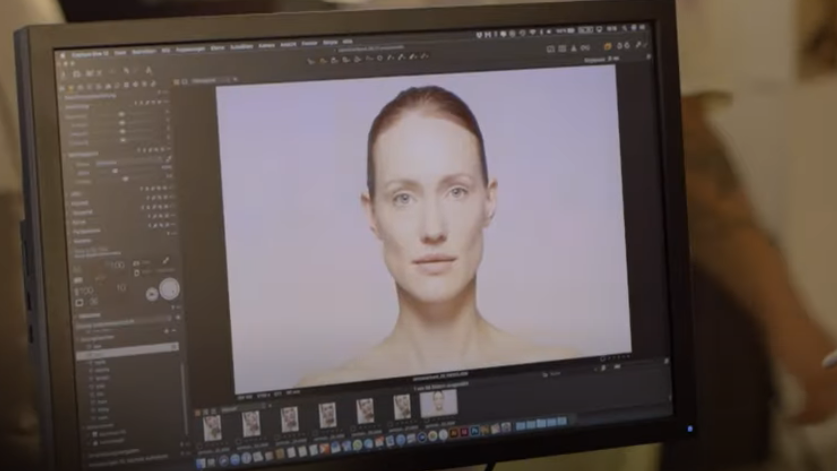This screenshot has width=837, height=471.
Task: Select the orange pan hand cursor tool
Action: point(323,61)
